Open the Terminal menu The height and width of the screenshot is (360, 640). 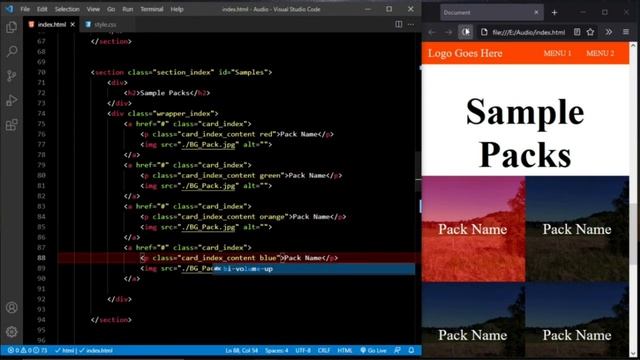point(152,9)
